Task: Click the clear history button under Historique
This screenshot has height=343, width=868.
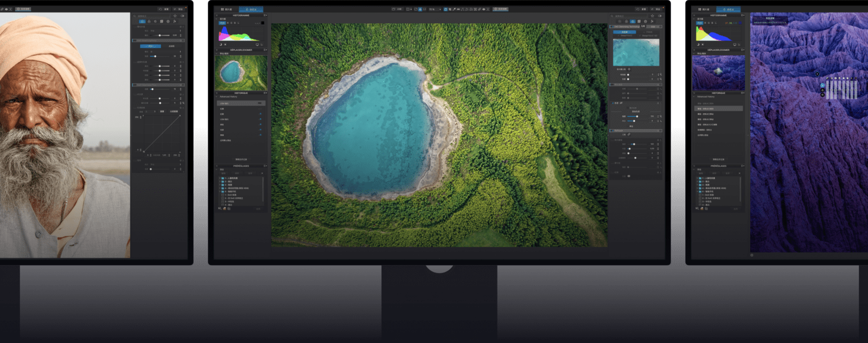Action: (x=241, y=159)
